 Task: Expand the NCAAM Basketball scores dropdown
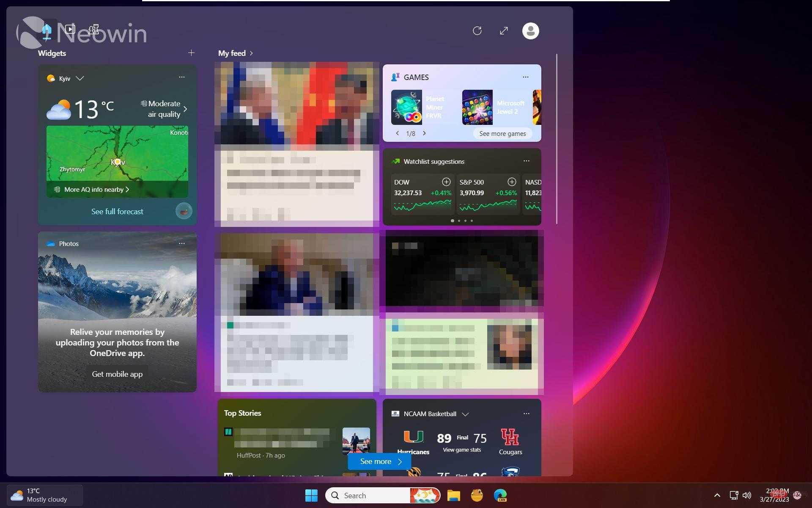click(x=465, y=414)
